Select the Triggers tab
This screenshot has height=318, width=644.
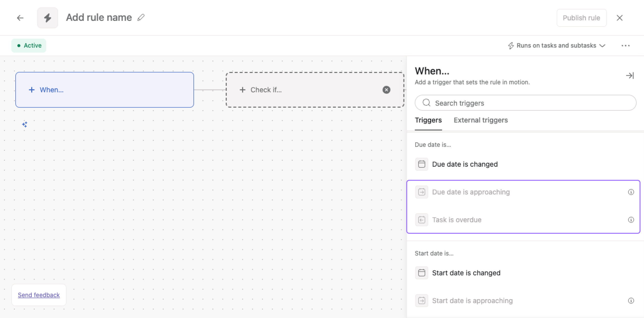pos(428,120)
